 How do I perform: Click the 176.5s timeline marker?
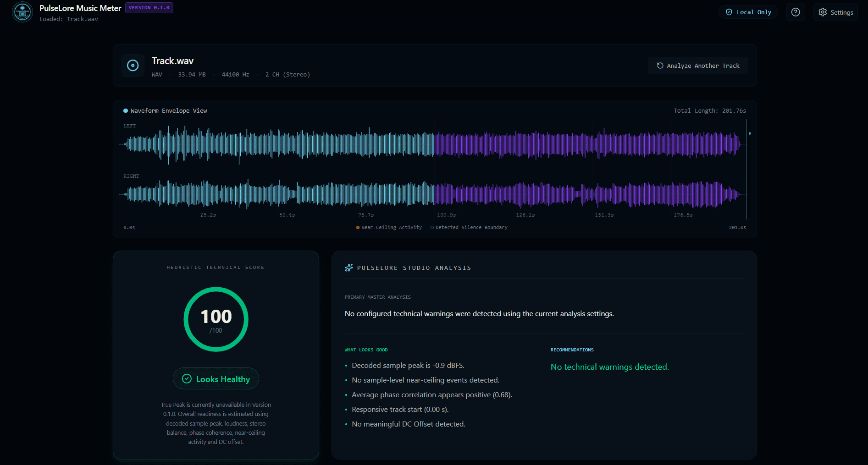click(x=683, y=215)
